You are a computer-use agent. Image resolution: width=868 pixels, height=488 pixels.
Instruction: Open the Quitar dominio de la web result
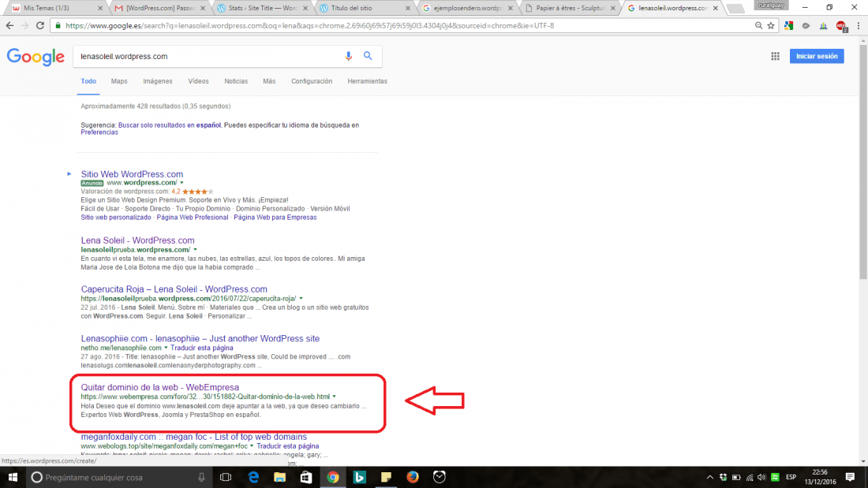click(x=160, y=387)
